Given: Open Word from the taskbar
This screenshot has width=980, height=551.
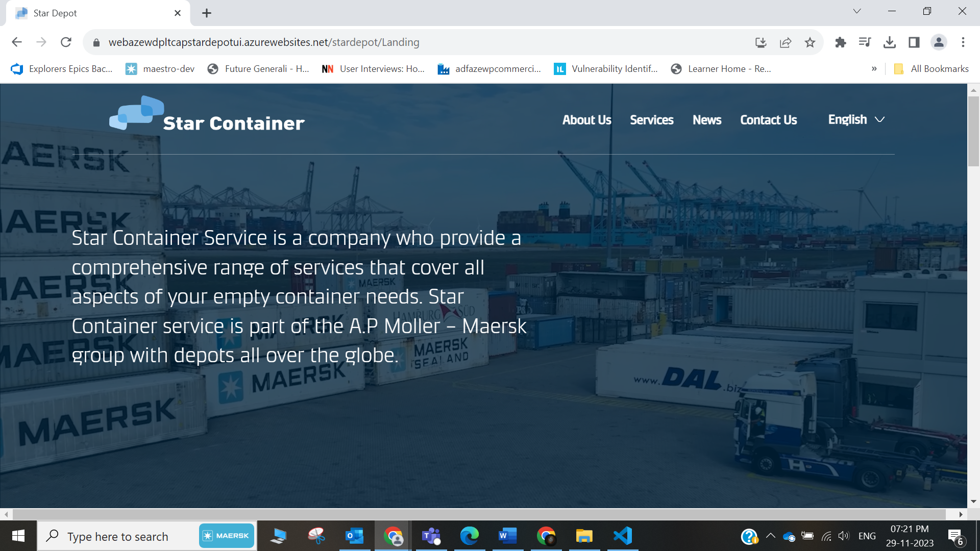Looking at the screenshot, I should tap(508, 536).
